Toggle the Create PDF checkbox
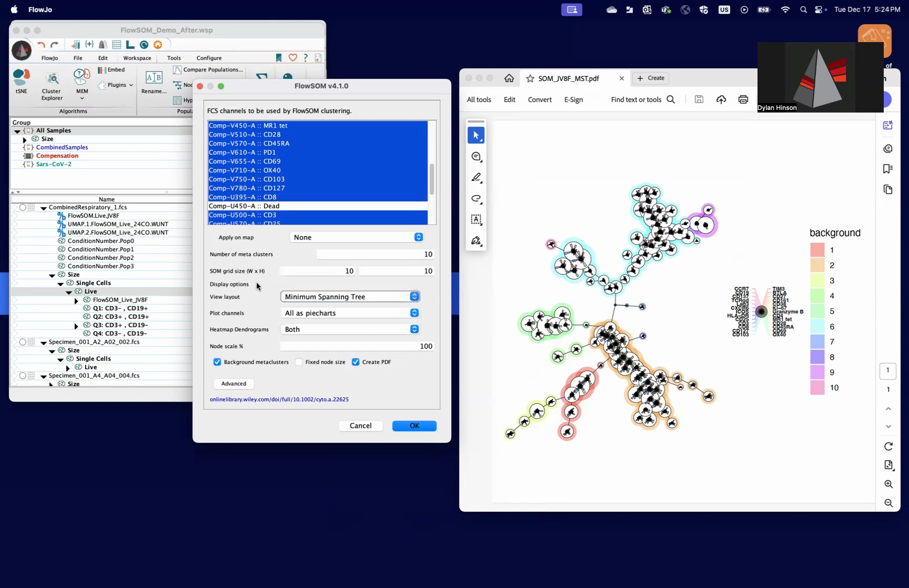The height and width of the screenshot is (588, 909). coord(356,362)
